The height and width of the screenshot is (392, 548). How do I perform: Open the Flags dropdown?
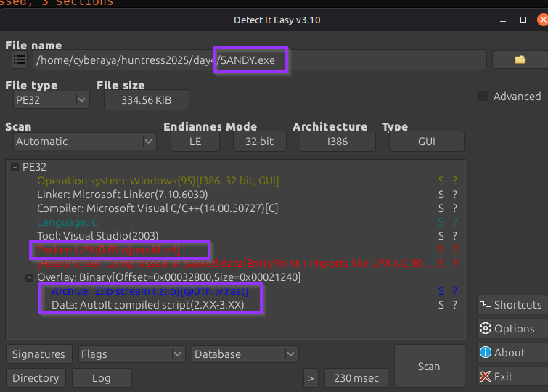(132, 354)
